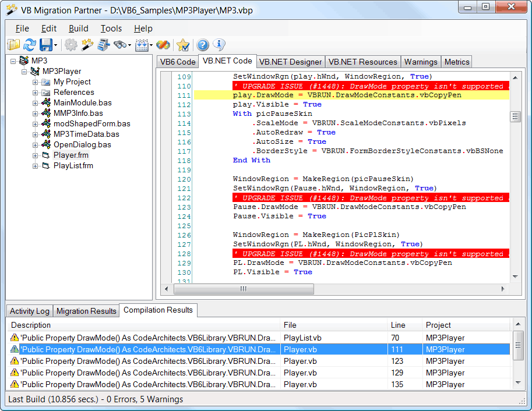The image size is (532, 411).
Task: Click the code editor horizontal scrollbar thumb
Action: [244, 289]
